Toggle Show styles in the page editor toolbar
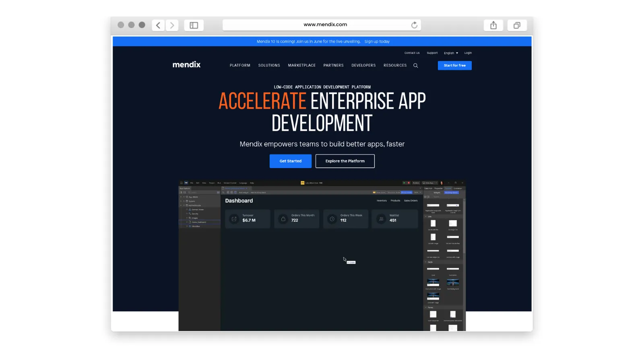Image resolution: width=644 pixels, height=362 pixels. pos(379,192)
